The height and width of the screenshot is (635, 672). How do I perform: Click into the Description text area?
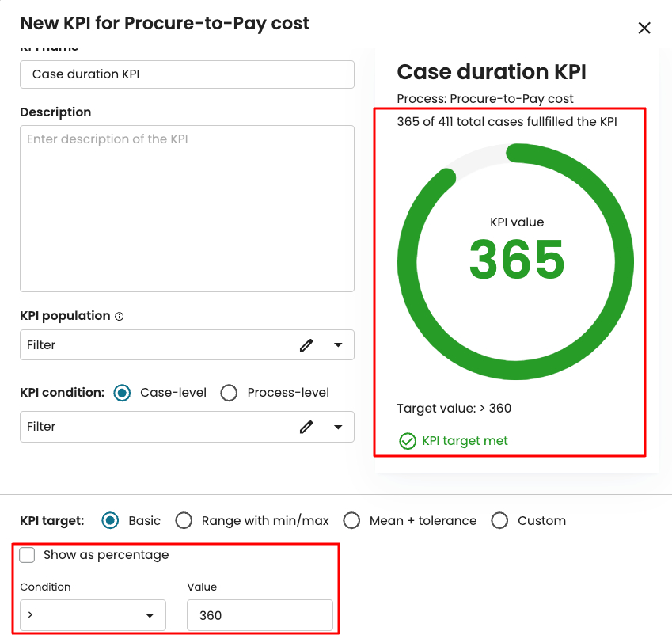(187, 207)
